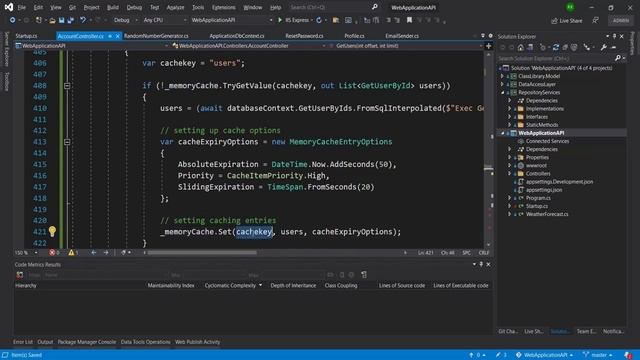This screenshot has width=640, height=360.
Task: Collapse the RepositoryServices project node
Action: coord(502,93)
